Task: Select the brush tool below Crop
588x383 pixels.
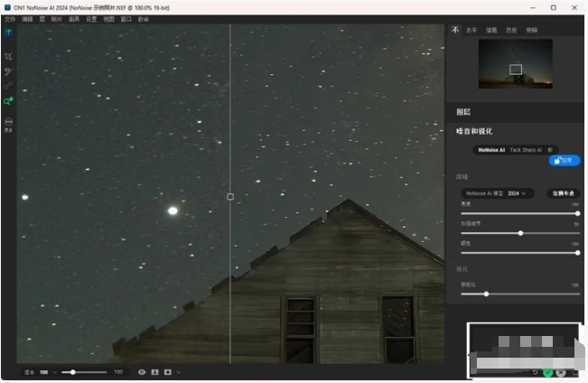Action: (x=8, y=71)
